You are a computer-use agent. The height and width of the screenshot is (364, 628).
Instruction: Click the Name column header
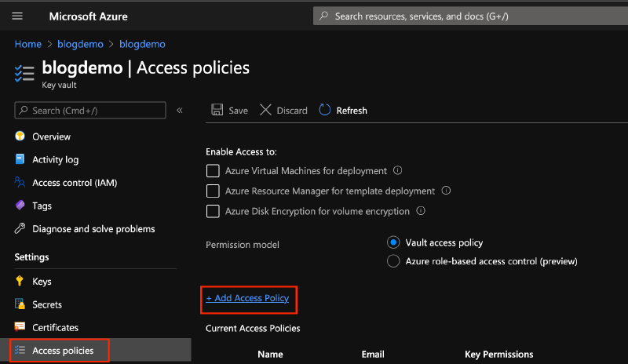click(270, 354)
